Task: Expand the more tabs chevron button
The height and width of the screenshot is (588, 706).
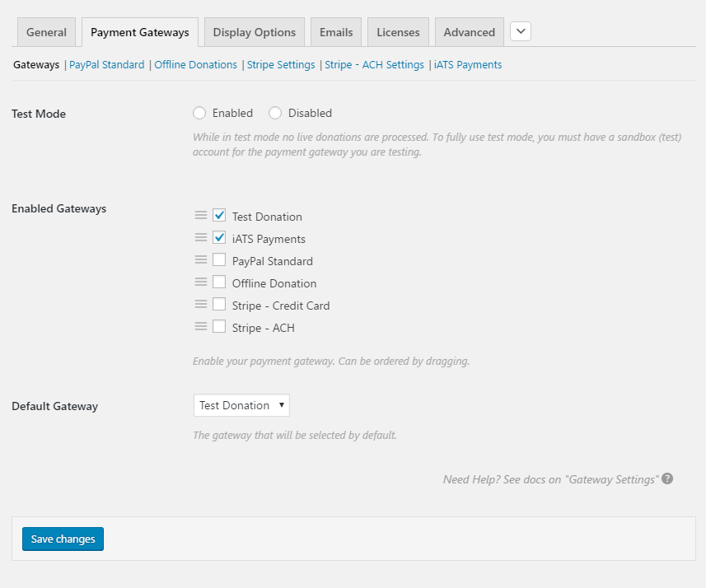Action: point(521,31)
